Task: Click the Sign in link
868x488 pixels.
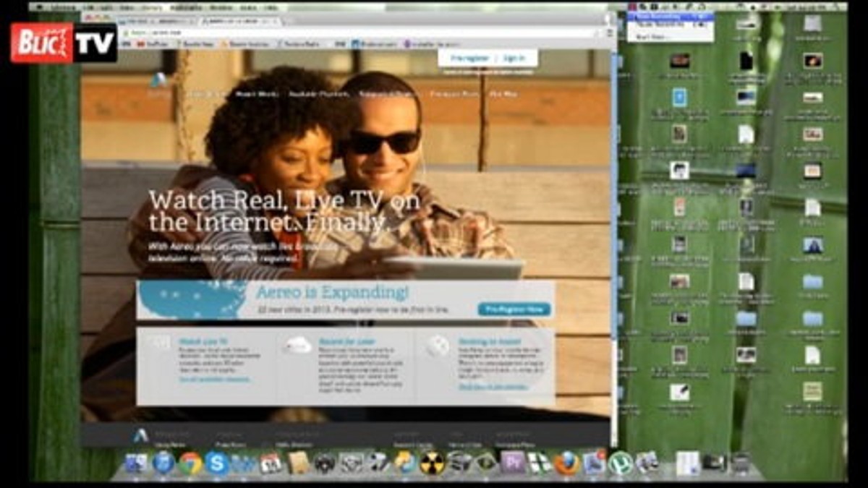Action: [x=514, y=58]
